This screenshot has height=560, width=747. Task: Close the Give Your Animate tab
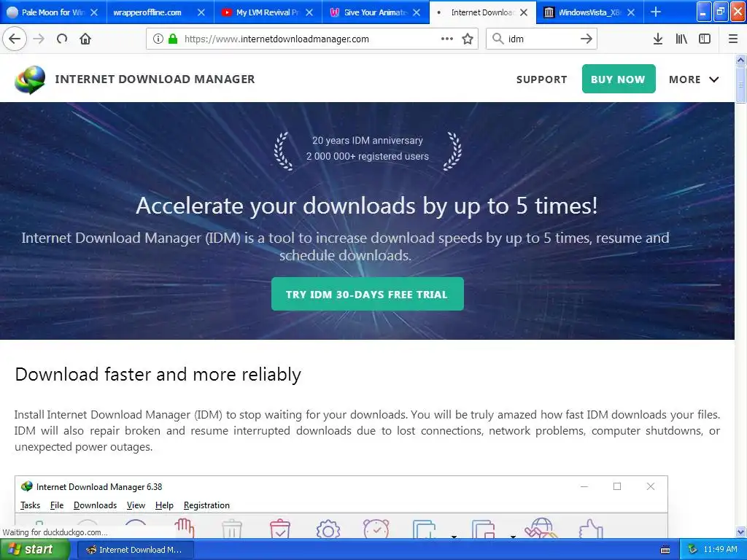coord(417,12)
